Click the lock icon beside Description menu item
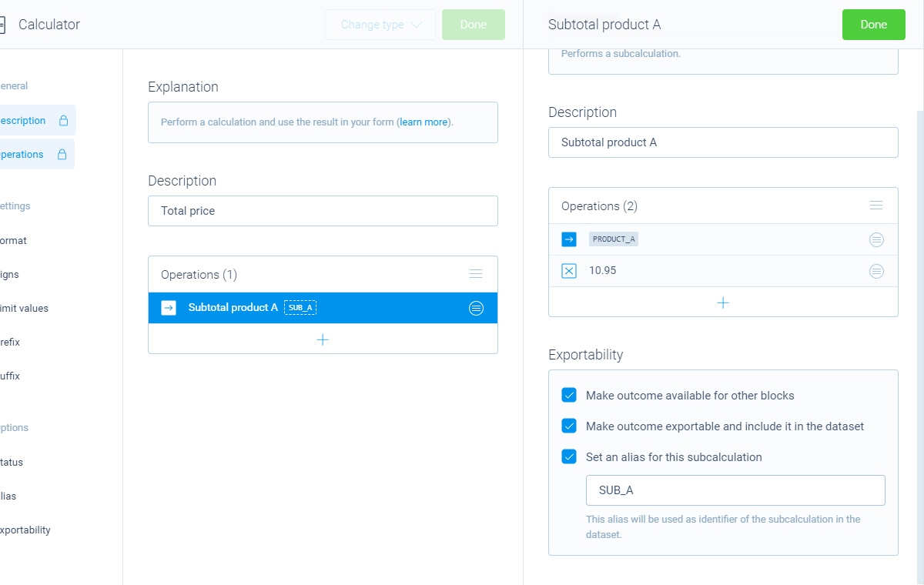The height and width of the screenshot is (585, 924). coord(64,121)
